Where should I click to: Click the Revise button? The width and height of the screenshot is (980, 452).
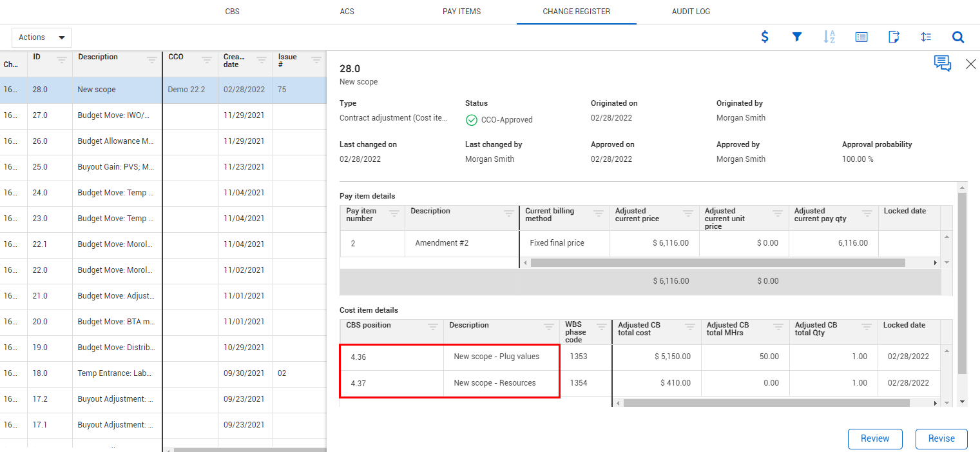click(x=941, y=438)
